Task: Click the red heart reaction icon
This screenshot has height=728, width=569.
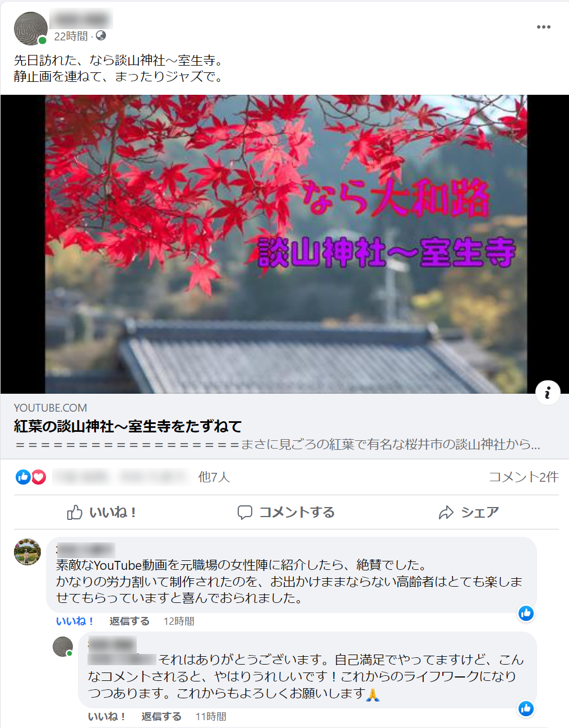Action: pyautogui.click(x=38, y=477)
